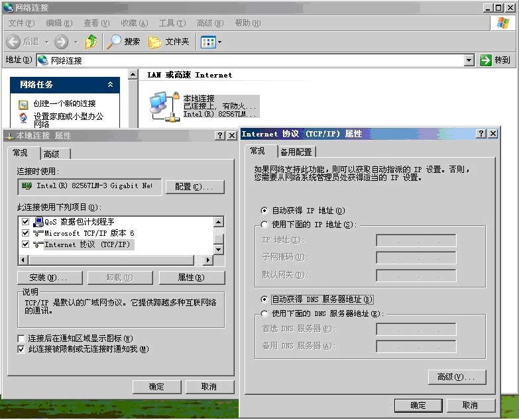The height and width of the screenshot is (420, 519).
Task: Uncheck the QoS 数据包计划程序 checkbox
Action: [26, 222]
